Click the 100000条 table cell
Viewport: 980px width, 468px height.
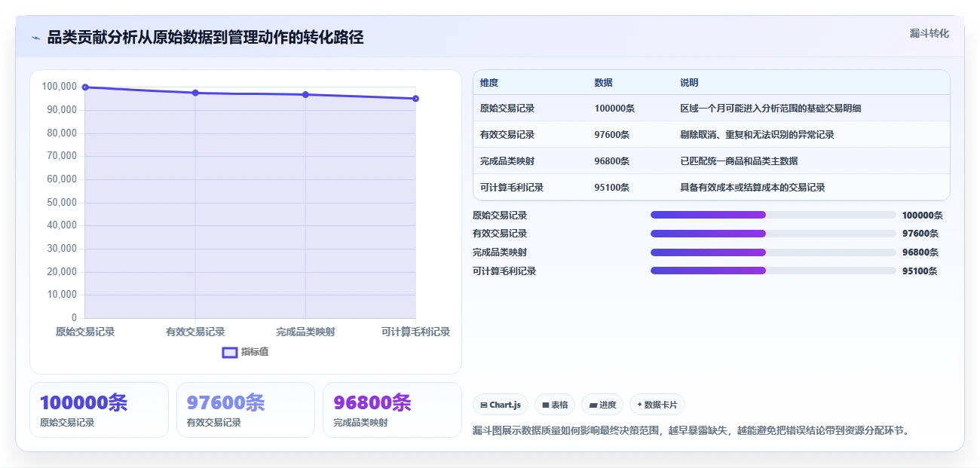[x=614, y=109]
